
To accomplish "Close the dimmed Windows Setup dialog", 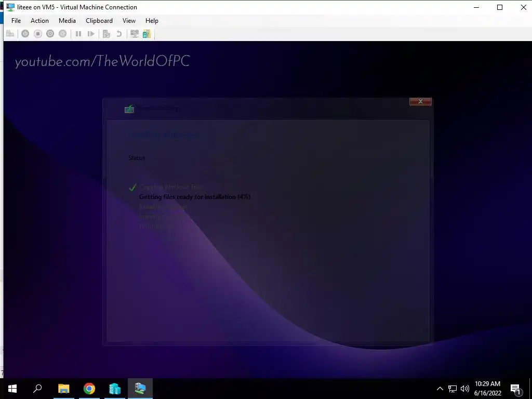I will (420, 101).
